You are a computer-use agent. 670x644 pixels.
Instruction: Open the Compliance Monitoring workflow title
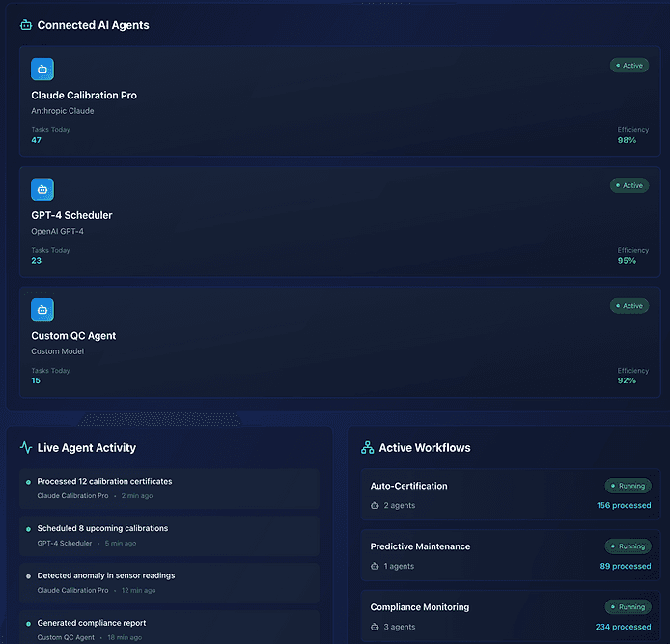coord(420,607)
